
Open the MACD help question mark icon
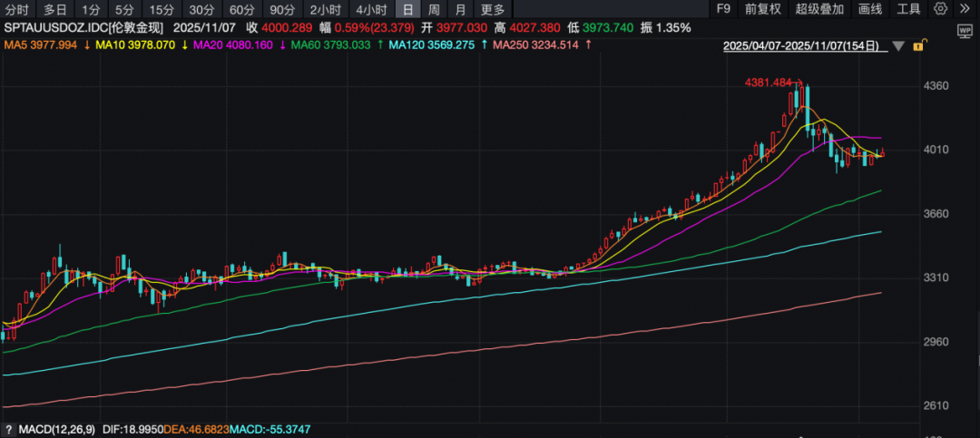pyautogui.click(x=8, y=428)
